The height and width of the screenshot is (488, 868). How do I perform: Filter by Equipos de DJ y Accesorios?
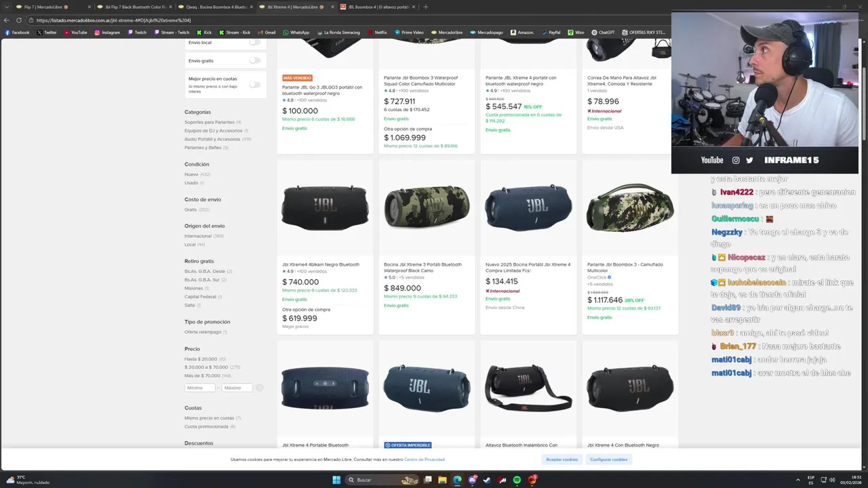(x=214, y=130)
